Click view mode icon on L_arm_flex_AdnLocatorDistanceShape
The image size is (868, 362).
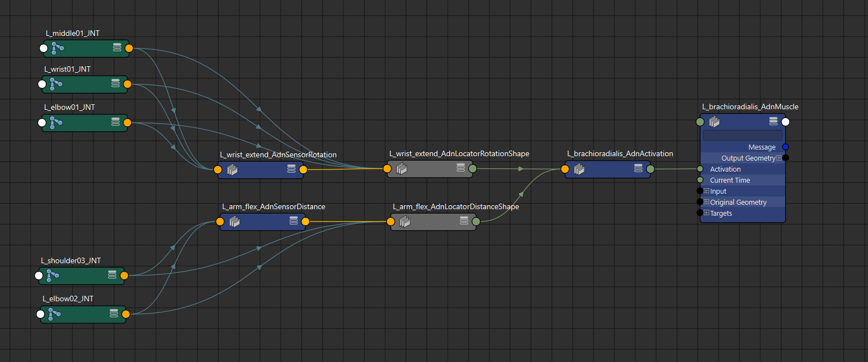464,221
